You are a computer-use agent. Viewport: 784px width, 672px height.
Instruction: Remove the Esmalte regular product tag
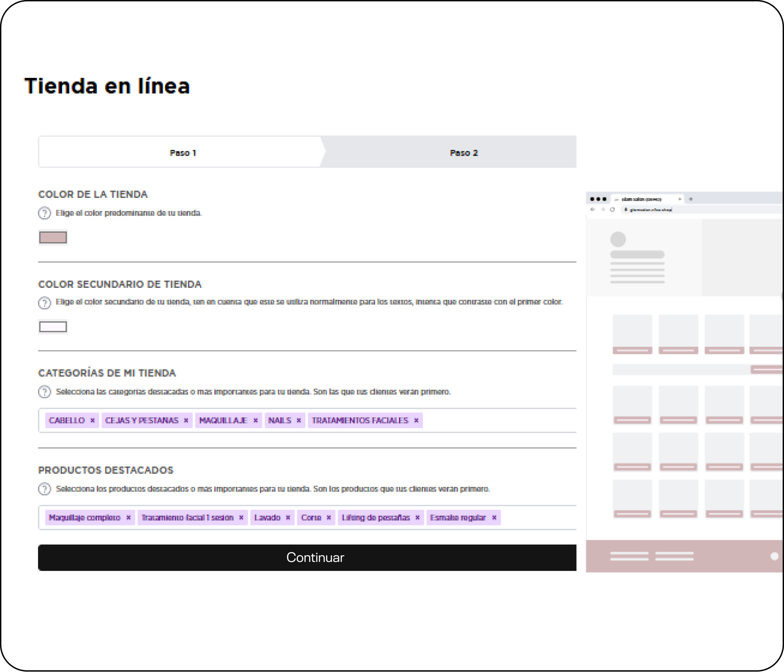[x=494, y=518]
